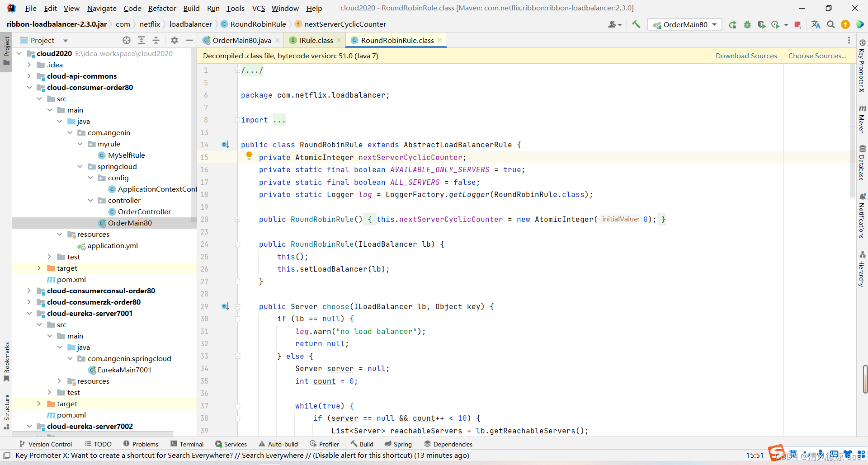Toggle the Structure tool window
Viewport: 868px width, 465px height.
tap(7, 411)
